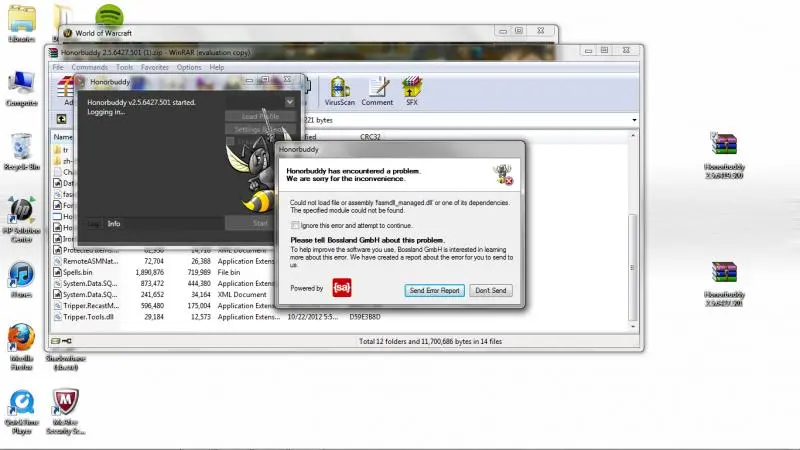Open the Favorites menu
The width and height of the screenshot is (800, 450).
[x=155, y=67]
